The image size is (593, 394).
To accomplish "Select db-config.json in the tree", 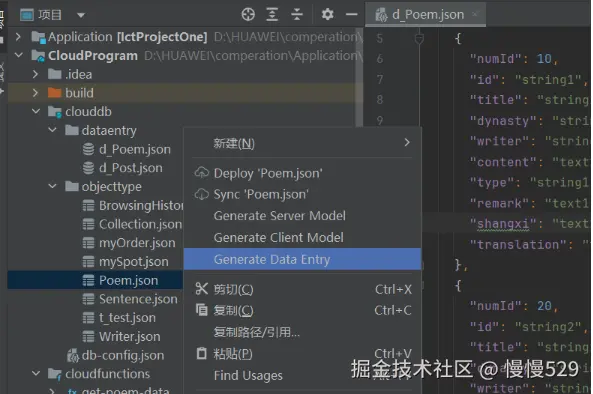I will pos(123,355).
